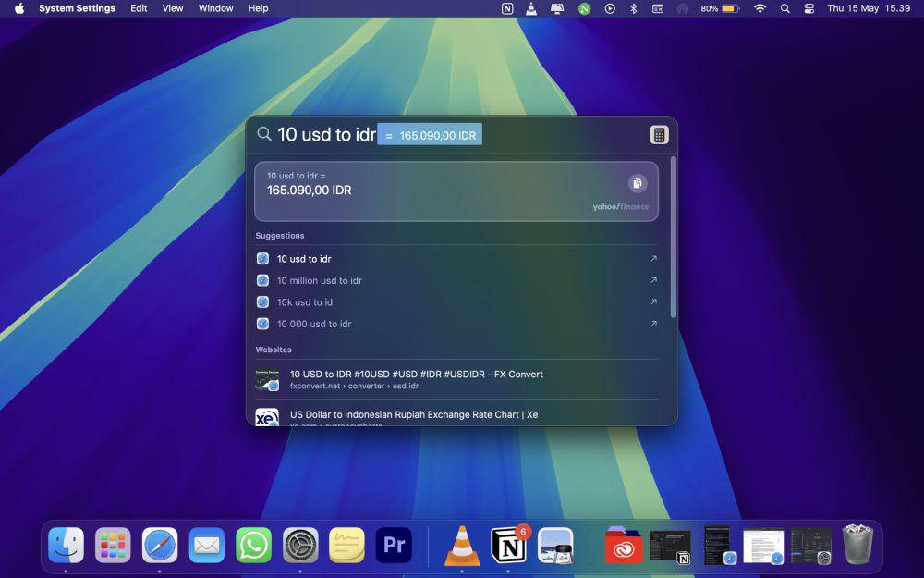Viewport: 924px width, 578px height.
Task: Open VLC from the Dock
Action: [x=462, y=545]
